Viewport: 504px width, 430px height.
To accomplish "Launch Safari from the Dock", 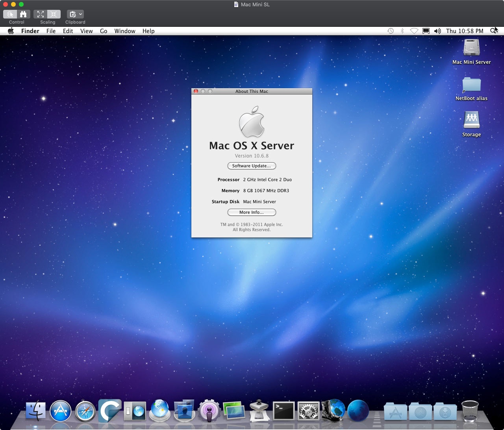I will coord(85,411).
